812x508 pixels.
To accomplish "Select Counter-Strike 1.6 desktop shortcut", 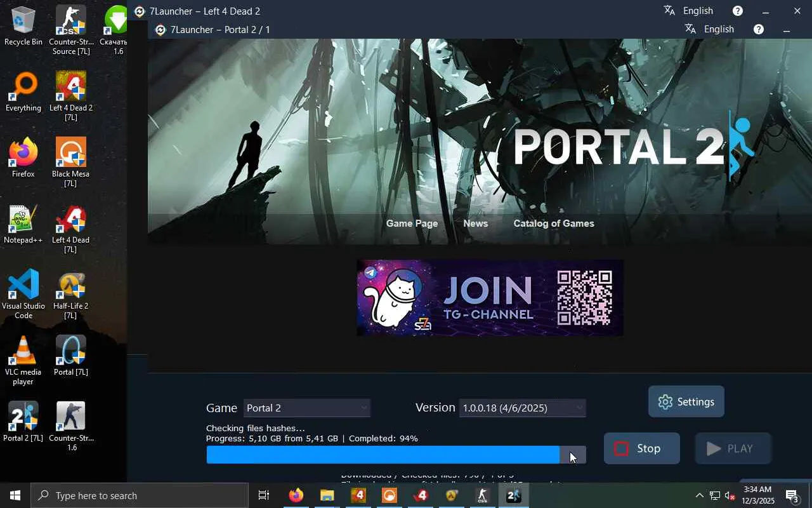I will tap(71, 427).
